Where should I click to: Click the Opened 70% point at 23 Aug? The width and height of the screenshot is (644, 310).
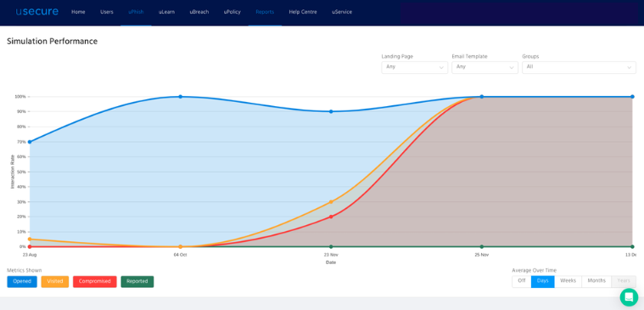pyautogui.click(x=30, y=142)
